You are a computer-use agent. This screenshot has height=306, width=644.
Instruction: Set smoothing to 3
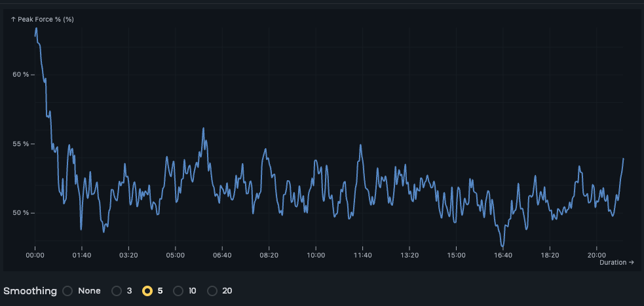pyautogui.click(x=117, y=291)
